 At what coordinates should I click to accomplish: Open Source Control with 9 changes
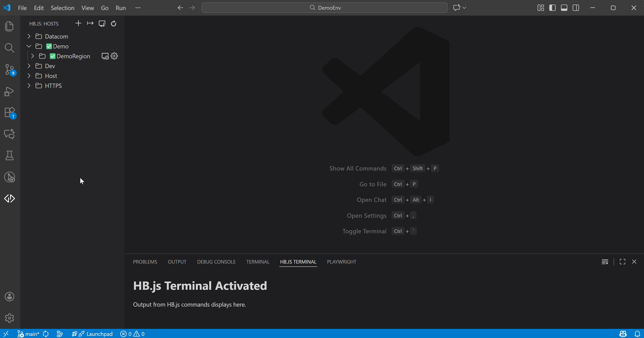(x=10, y=69)
